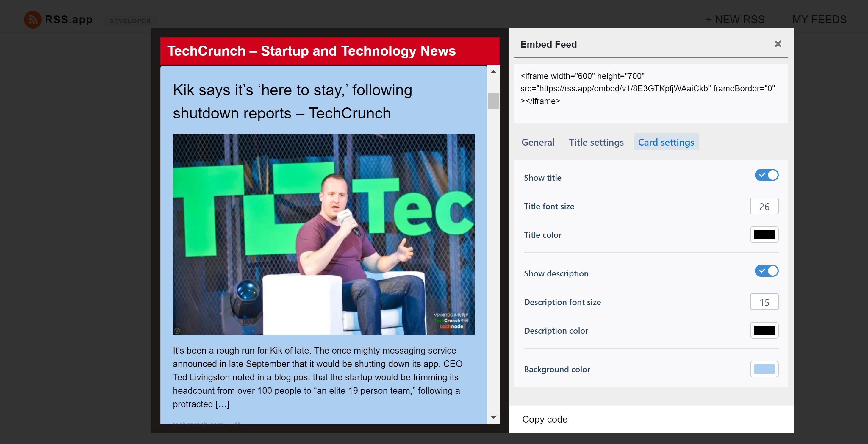868x444 pixels.
Task: Click the Copy code button
Action: [x=545, y=419]
